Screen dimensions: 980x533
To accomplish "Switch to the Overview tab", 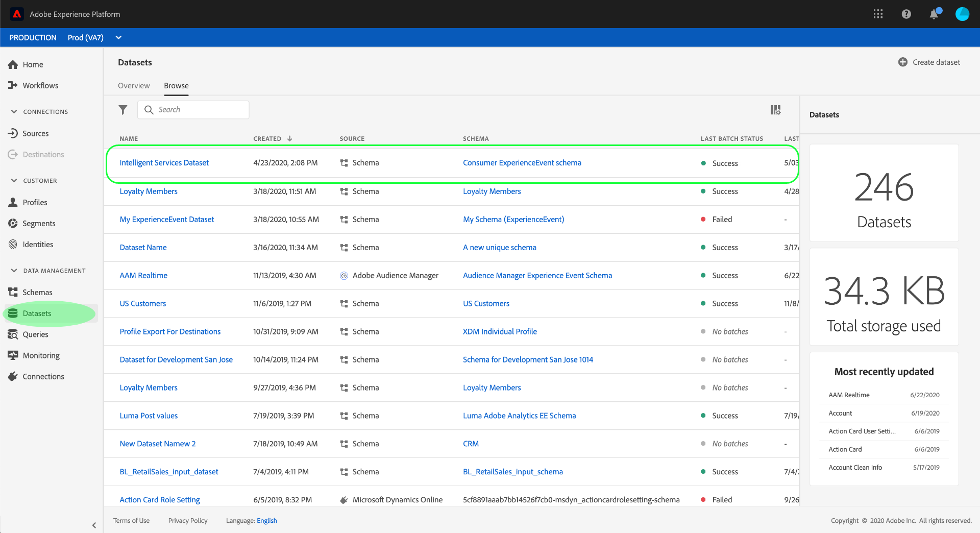I will tap(134, 86).
